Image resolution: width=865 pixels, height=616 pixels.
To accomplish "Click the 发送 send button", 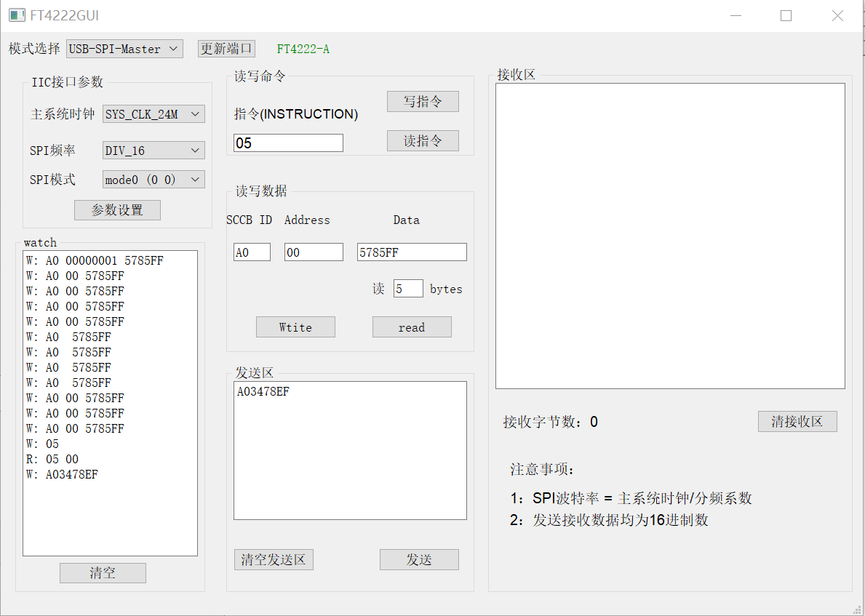I will pyautogui.click(x=419, y=559).
